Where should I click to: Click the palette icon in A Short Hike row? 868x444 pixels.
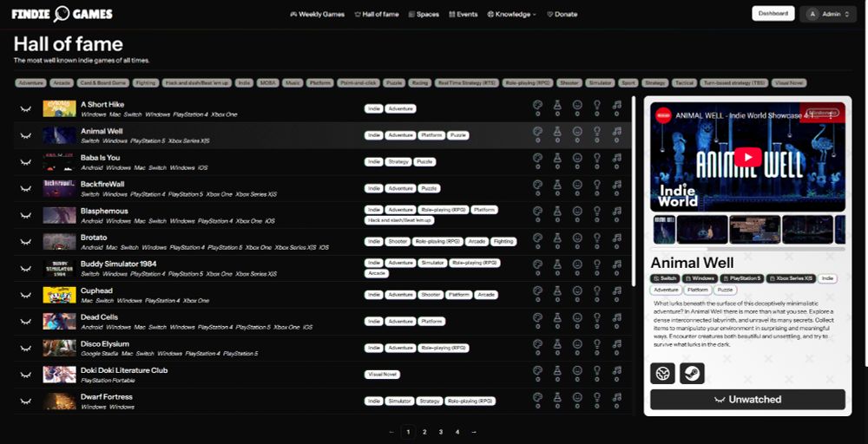pos(537,105)
